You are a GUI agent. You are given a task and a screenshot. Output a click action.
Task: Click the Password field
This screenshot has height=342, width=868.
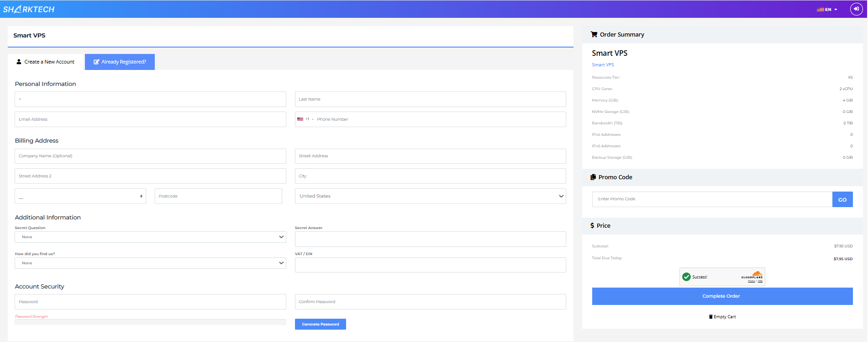(150, 302)
